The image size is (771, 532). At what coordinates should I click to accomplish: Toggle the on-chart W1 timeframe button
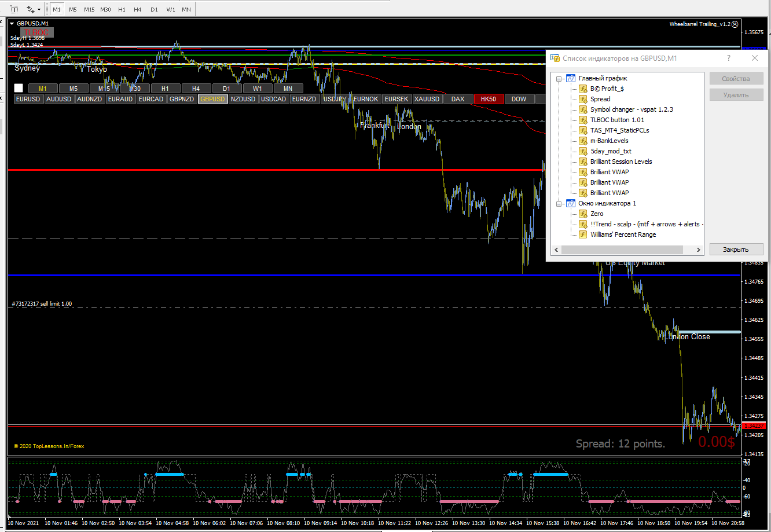[258, 89]
